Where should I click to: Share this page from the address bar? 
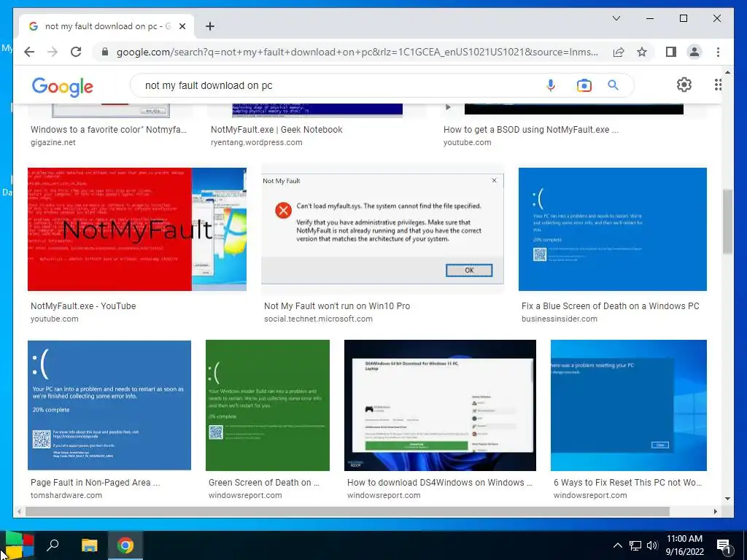619,52
